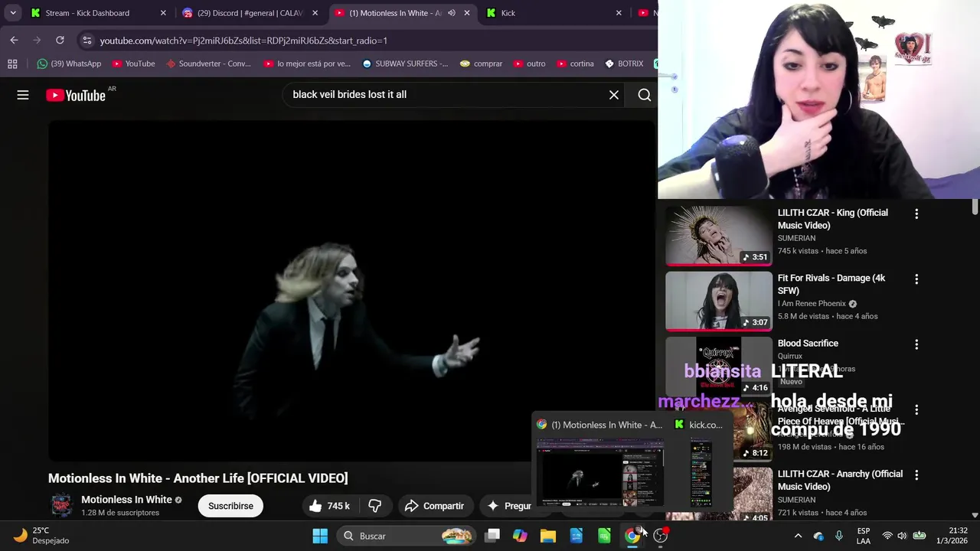
Task: Reload the current page
Action: pos(60,41)
